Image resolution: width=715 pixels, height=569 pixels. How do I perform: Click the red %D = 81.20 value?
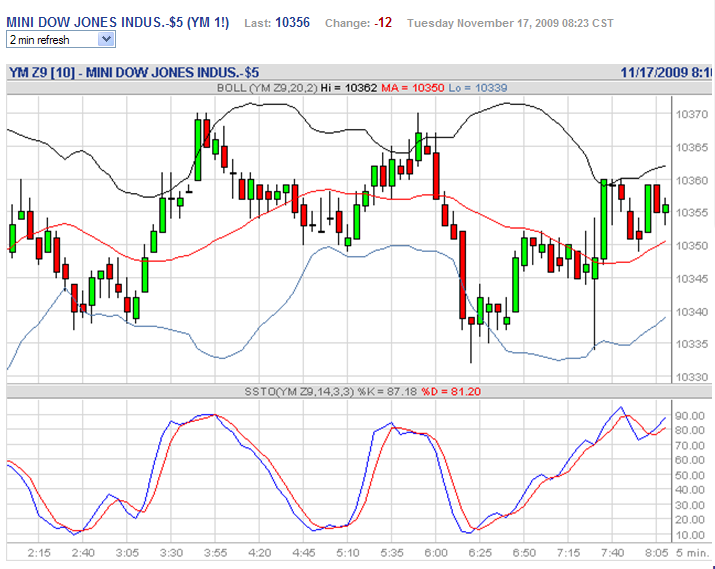(x=451, y=391)
